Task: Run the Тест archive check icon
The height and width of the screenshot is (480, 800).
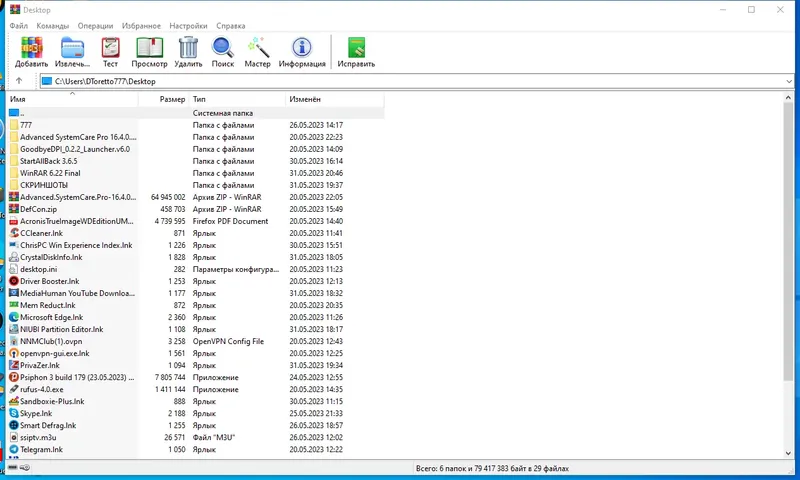Action: click(x=110, y=48)
